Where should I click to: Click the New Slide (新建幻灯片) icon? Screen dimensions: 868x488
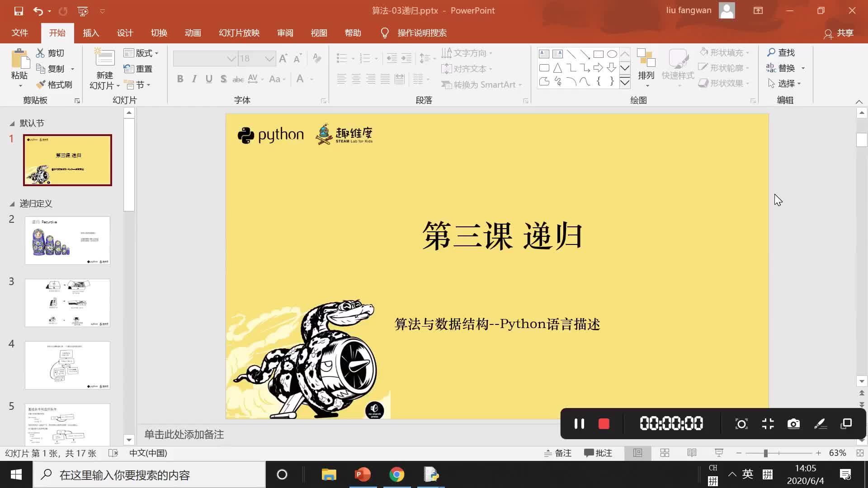pyautogui.click(x=104, y=58)
